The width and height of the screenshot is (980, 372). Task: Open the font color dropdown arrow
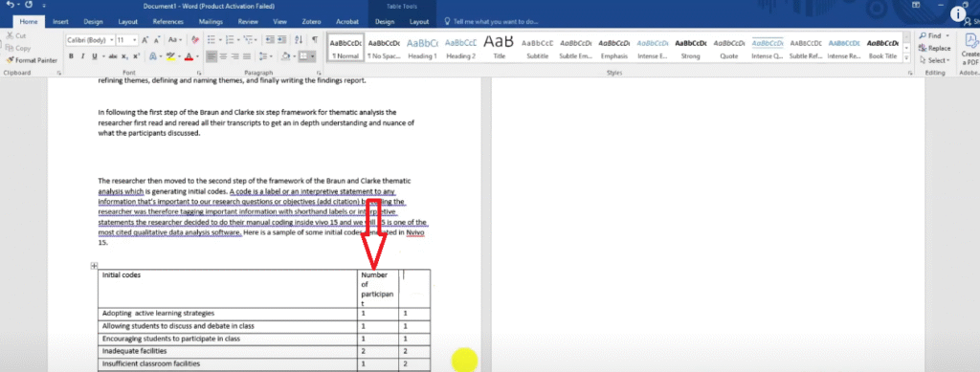196,56
